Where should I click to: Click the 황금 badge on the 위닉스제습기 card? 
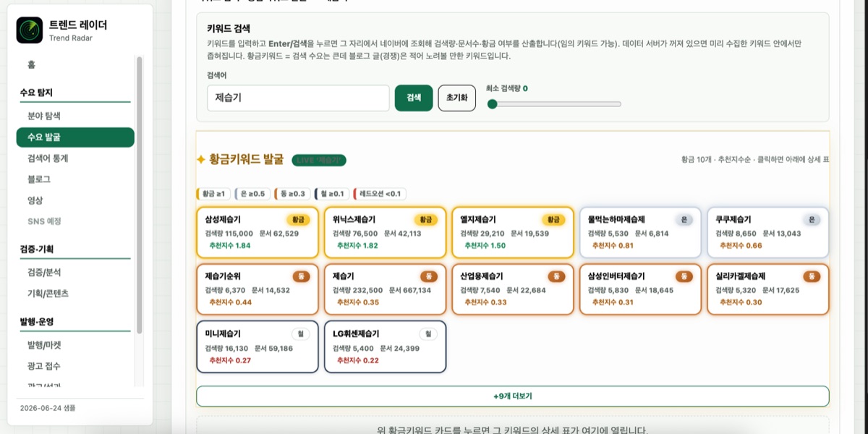[426, 220]
